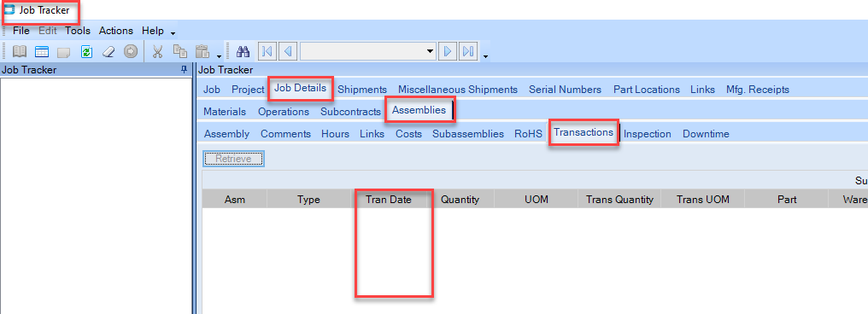Switch to the Operations tab
This screenshot has height=314, width=868.
coord(284,112)
